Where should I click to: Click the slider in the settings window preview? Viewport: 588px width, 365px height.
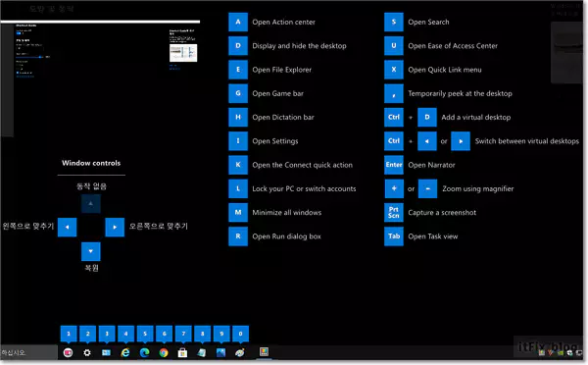[30, 57]
